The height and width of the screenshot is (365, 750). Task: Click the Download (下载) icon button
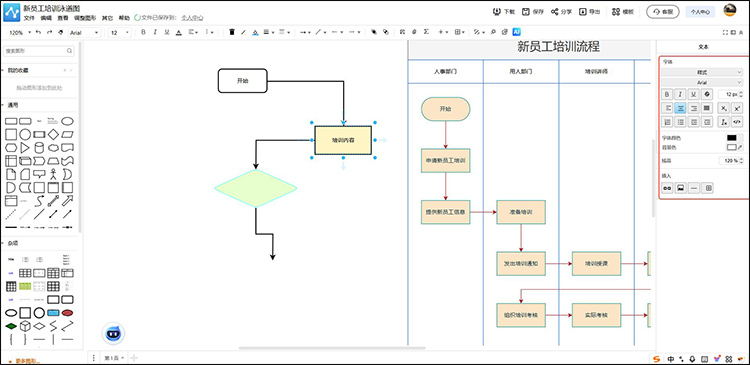(496, 11)
